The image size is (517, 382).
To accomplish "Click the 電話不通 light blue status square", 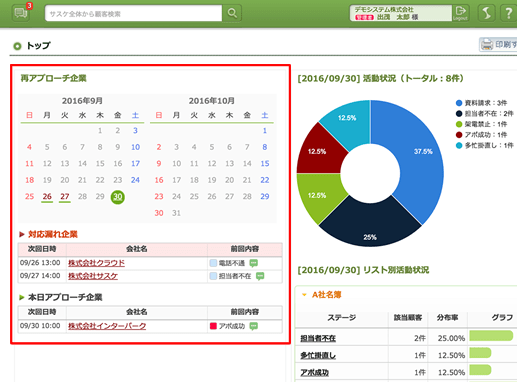I will (x=213, y=263).
